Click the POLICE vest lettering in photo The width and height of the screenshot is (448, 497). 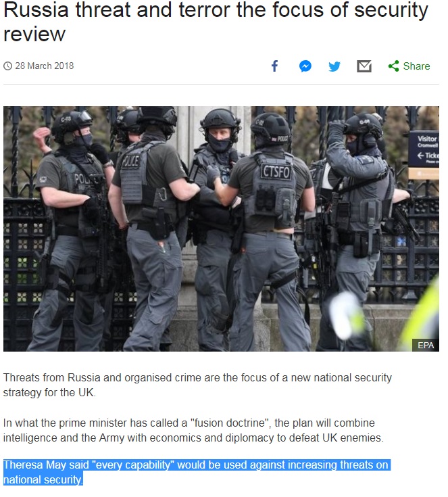130,162
